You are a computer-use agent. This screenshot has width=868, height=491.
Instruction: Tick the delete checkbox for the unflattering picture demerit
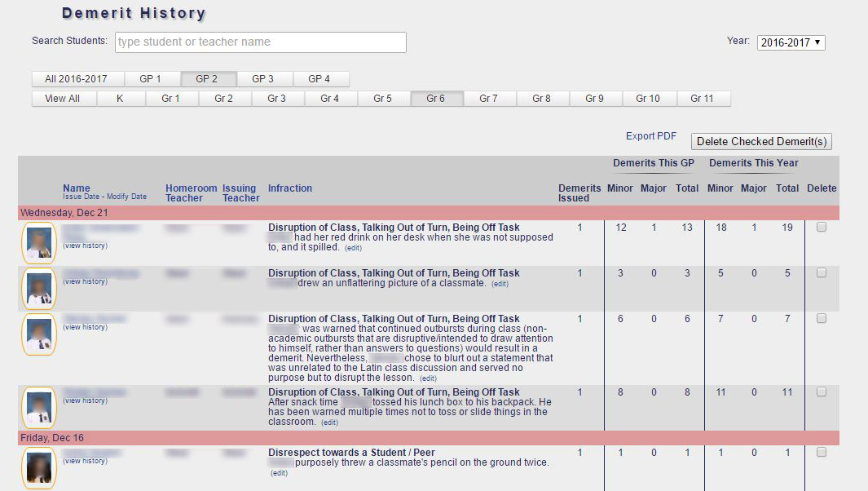(x=822, y=273)
